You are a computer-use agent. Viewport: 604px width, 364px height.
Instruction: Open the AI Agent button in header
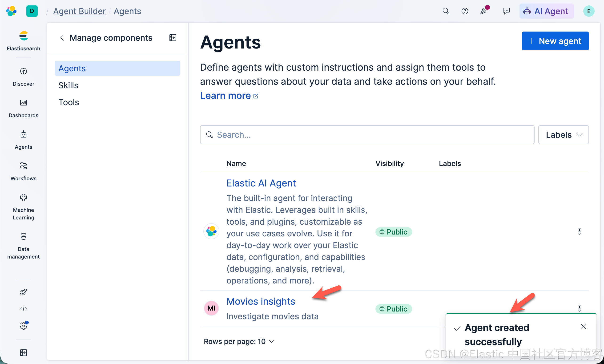click(x=546, y=11)
